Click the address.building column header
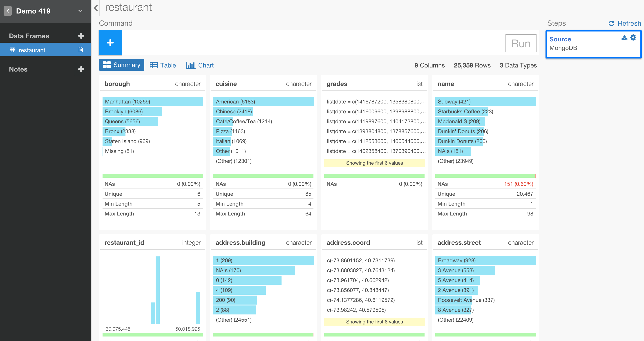Screen dimensions: 644x341 click(x=240, y=242)
